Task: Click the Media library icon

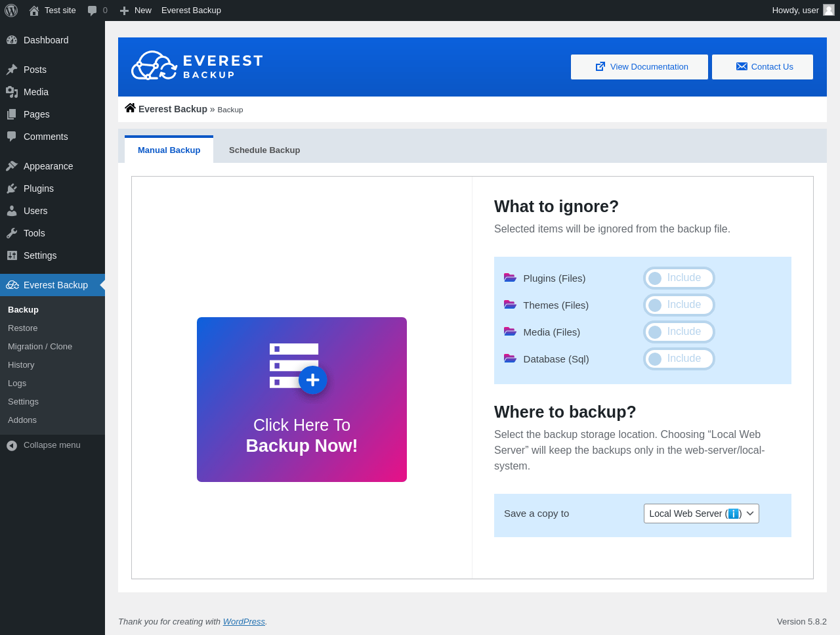Action: tap(12, 92)
